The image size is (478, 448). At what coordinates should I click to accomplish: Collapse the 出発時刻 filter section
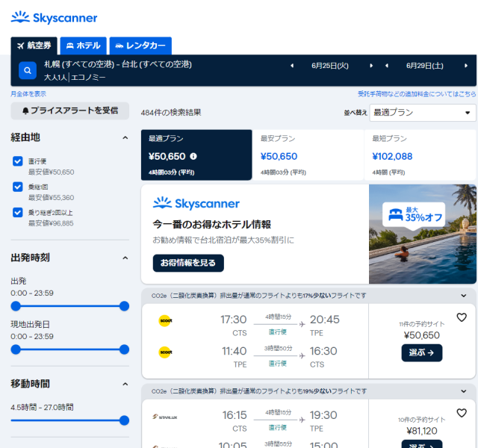[x=125, y=258]
